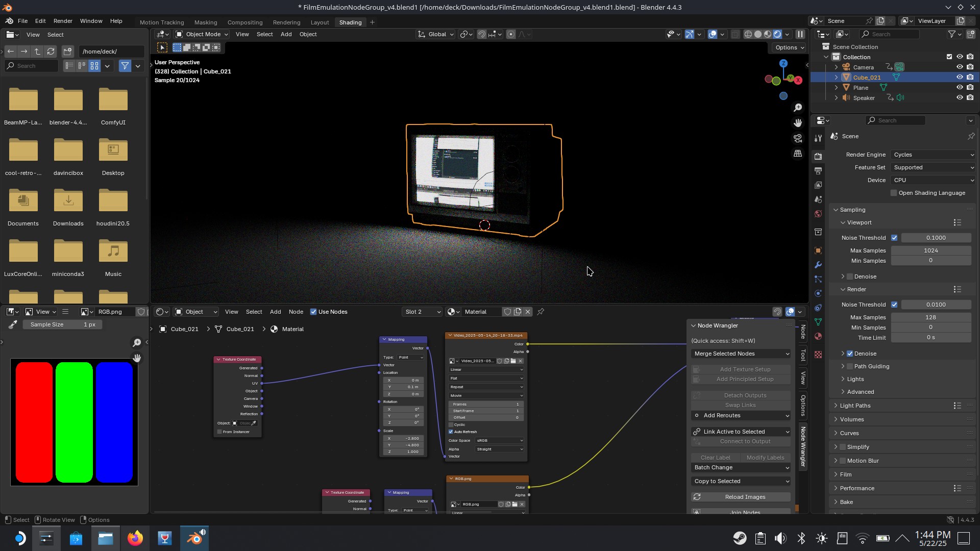Select rendered viewport shading mode icon
Viewport: 980px width, 551px height.
click(777, 34)
